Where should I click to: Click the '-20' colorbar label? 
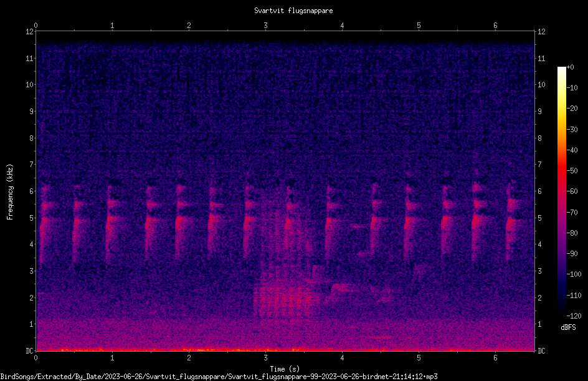point(572,109)
